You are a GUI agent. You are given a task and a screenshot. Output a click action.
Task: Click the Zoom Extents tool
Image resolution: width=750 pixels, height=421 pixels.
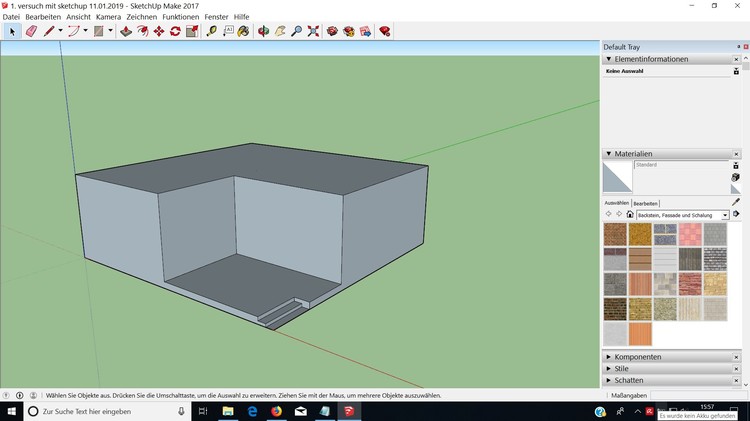(x=313, y=32)
